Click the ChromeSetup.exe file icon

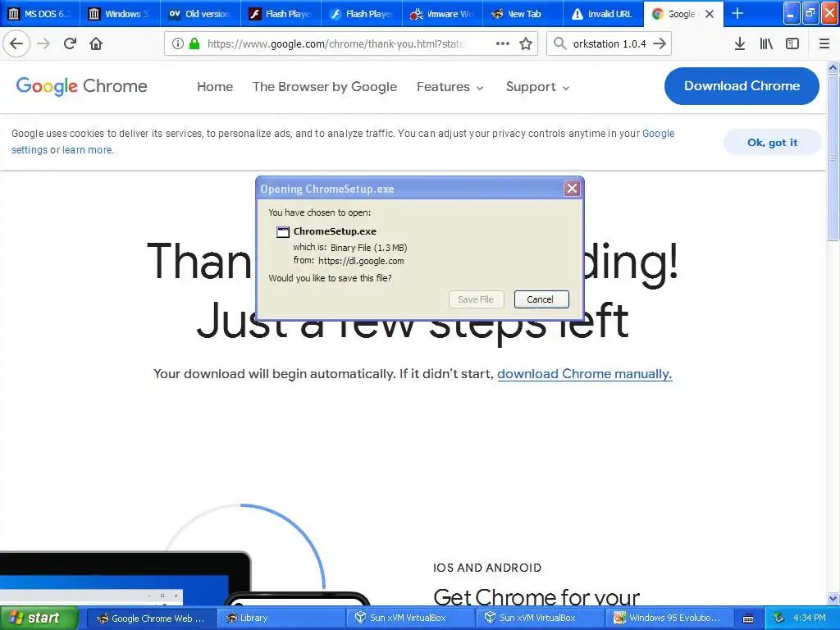coord(283,232)
